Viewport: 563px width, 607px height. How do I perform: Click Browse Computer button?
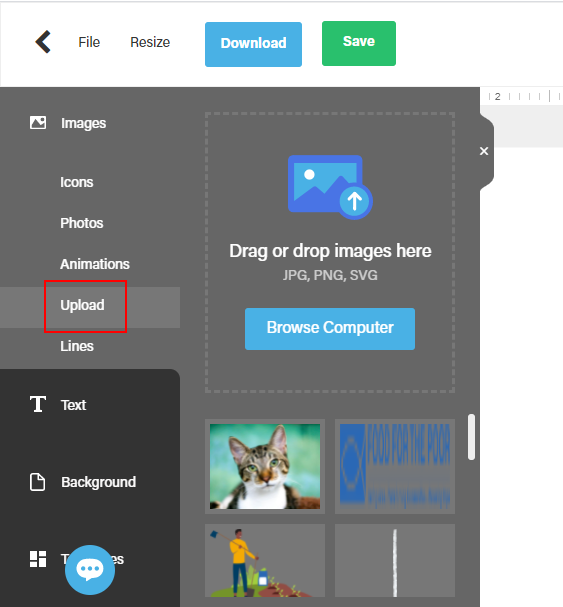pos(330,329)
